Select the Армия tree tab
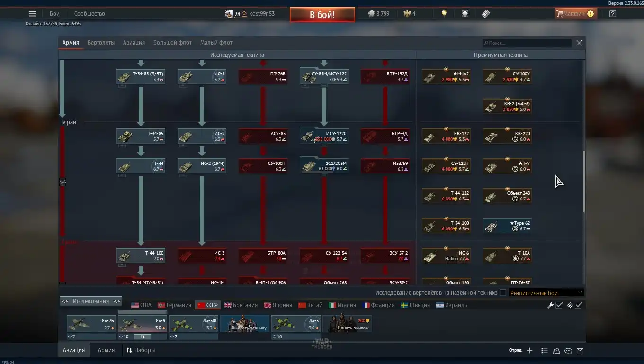This screenshot has height=364, width=644. pos(71,43)
